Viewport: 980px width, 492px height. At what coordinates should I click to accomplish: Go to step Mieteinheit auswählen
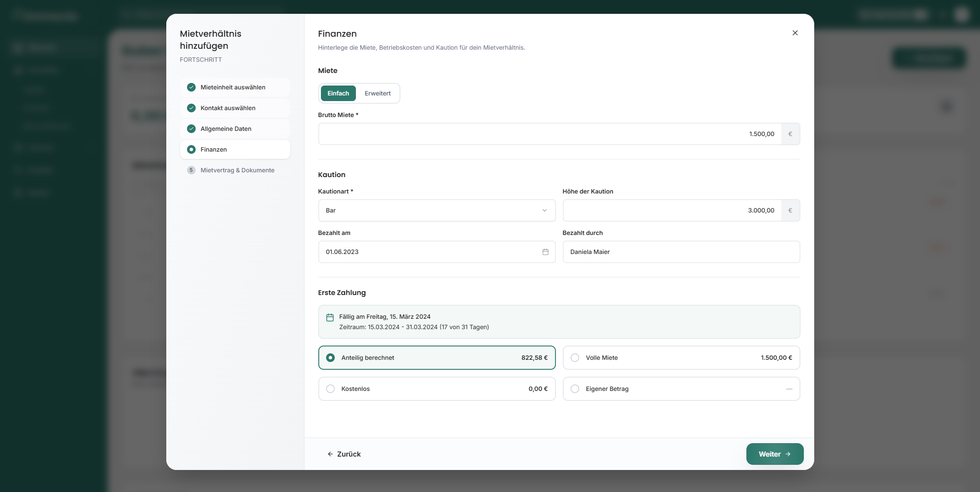tap(235, 87)
